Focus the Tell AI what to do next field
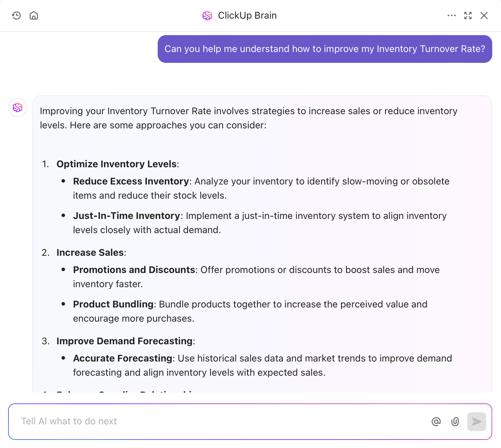Image resolution: width=501 pixels, height=448 pixels. click(x=203, y=421)
